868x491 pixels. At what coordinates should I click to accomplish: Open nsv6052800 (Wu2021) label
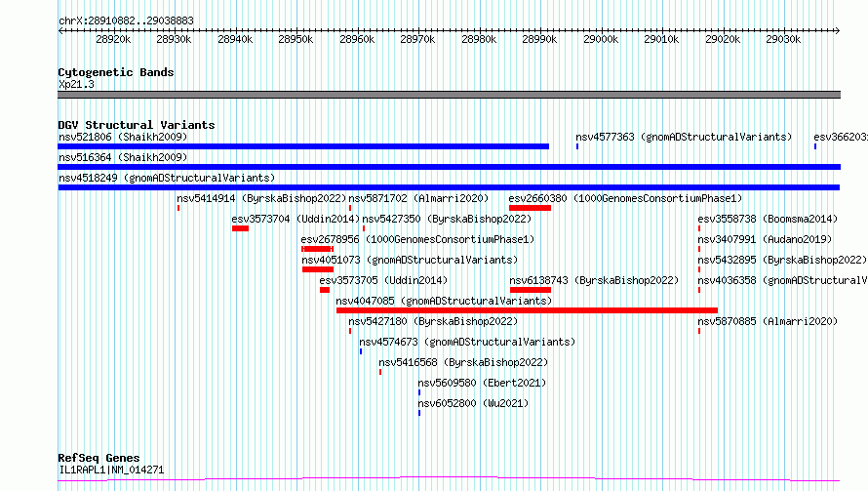click(473, 403)
